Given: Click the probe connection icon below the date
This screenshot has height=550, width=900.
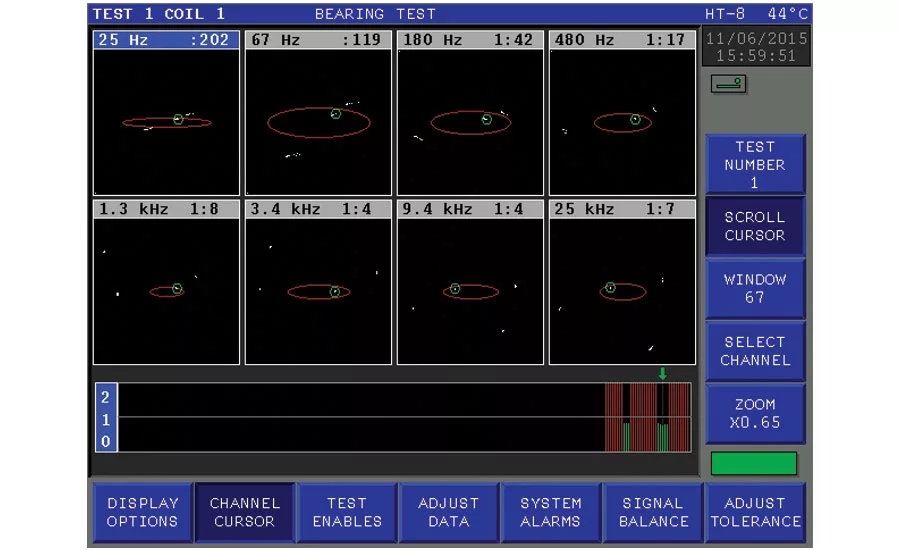Looking at the screenshot, I should coord(728,84).
